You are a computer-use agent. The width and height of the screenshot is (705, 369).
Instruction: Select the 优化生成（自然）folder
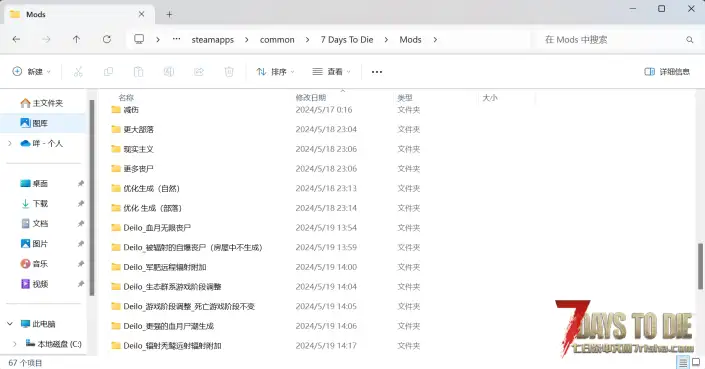click(146, 188)
